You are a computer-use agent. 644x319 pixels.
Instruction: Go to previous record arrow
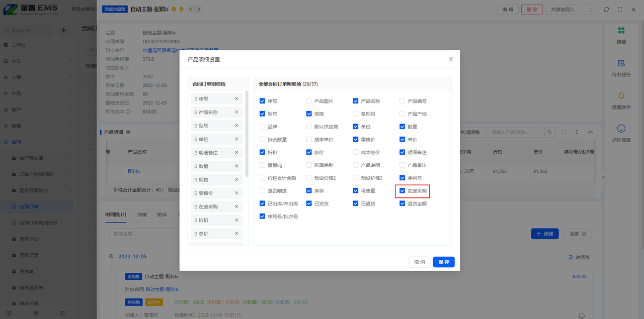(192, 9)
